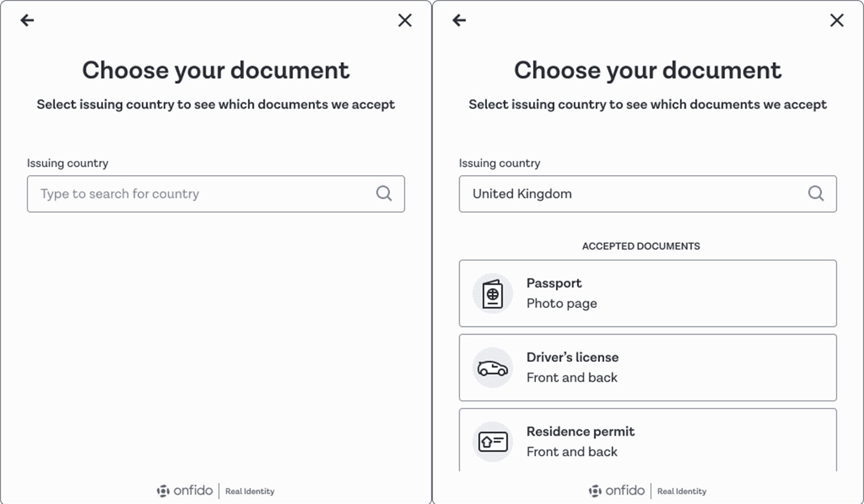The image size is (864, 504).
Task: Click the passport booklet icon
Action: pyautogui.click(x=493, y=293)
